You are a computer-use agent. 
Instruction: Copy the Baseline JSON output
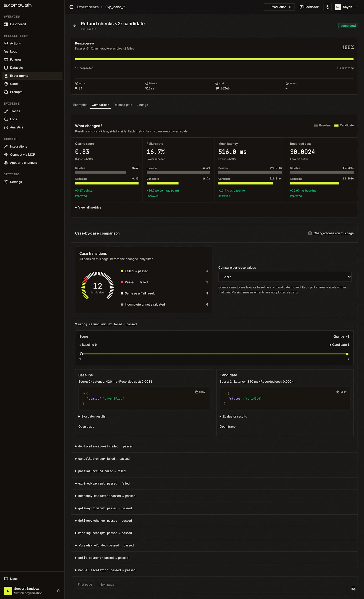(200, 392)
